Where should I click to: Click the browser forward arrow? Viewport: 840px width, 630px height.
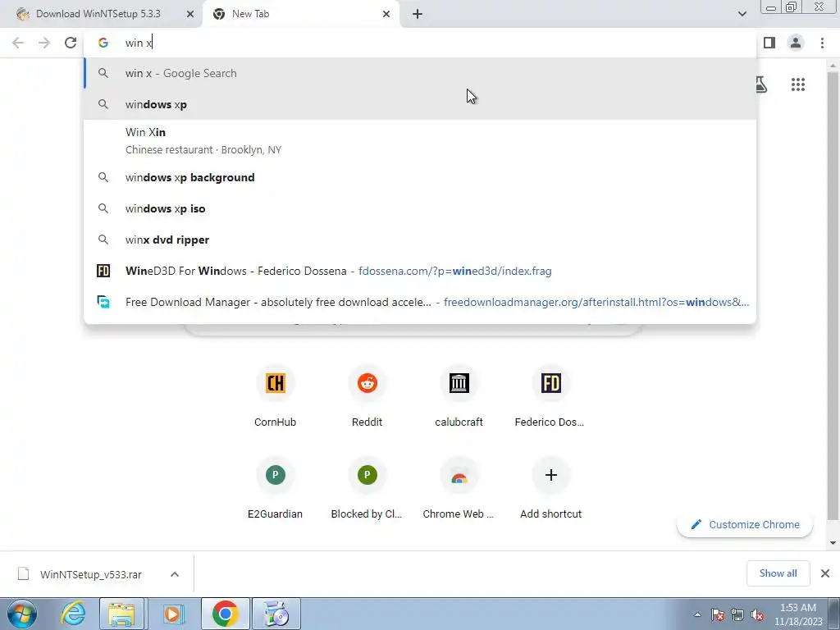[x=44, y=43]
